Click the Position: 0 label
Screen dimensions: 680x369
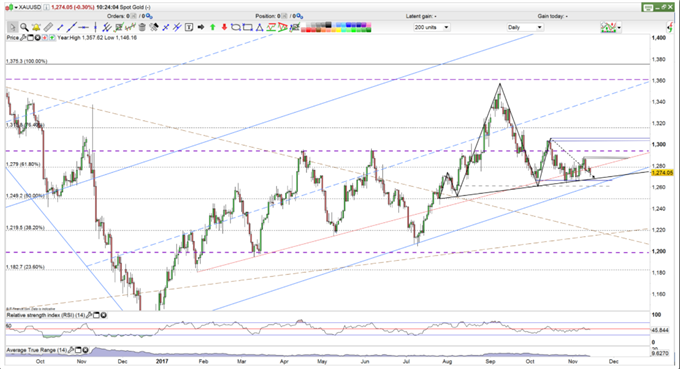click(x=268, y=16)
